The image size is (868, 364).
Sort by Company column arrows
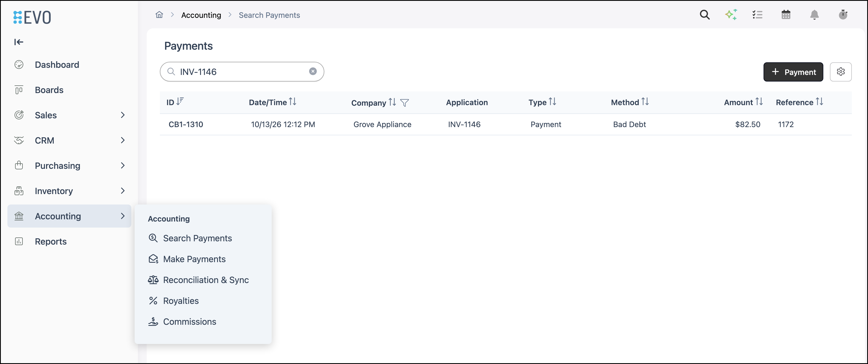click(392, 102)
